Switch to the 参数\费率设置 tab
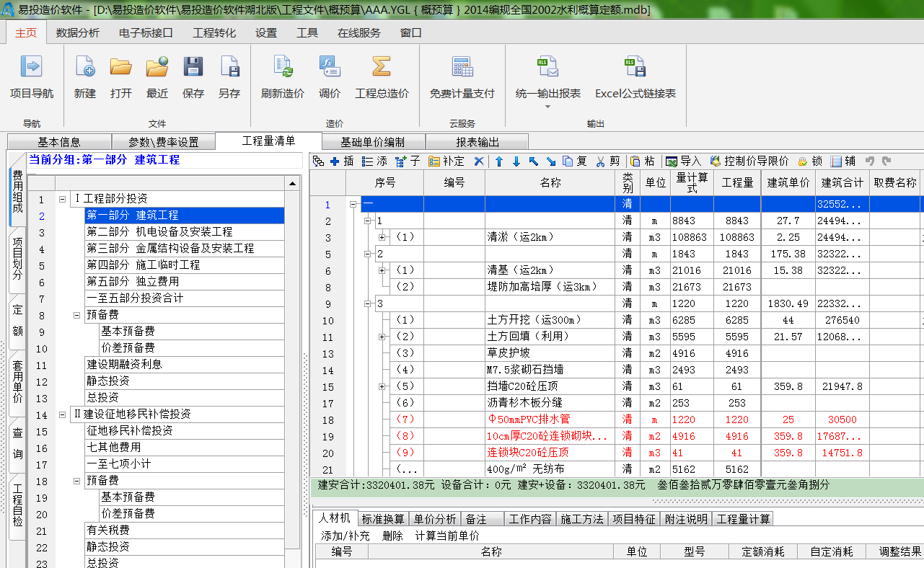Viewport: 924px width, 568px height. pos(163,142)
